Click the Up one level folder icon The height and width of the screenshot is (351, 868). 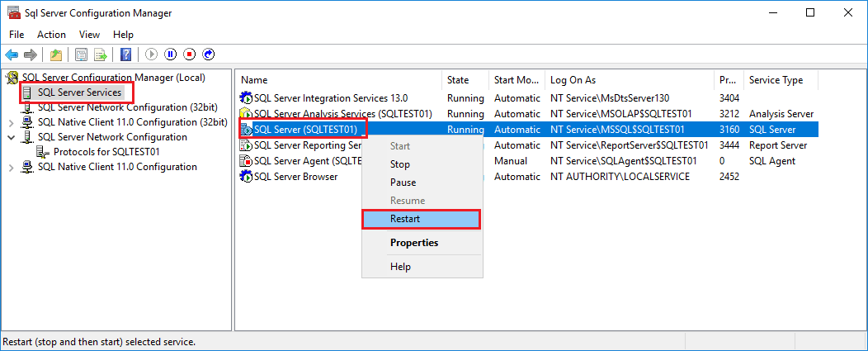(55, 55)
